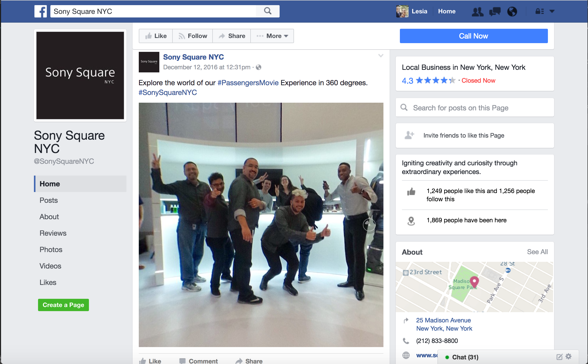
Task: Select Likes in the page sidebar
Action: click(80, 282)
